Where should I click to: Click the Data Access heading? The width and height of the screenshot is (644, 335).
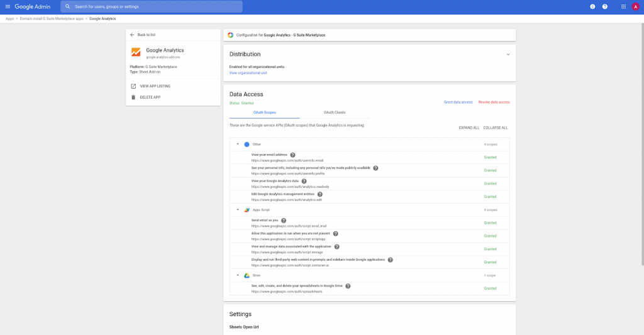[x=246, y=94]
